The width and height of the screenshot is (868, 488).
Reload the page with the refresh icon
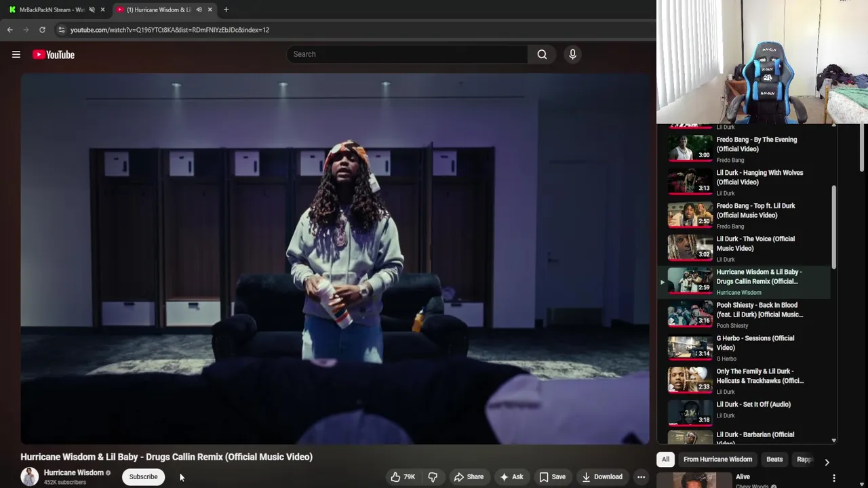[x=42, y=30]
